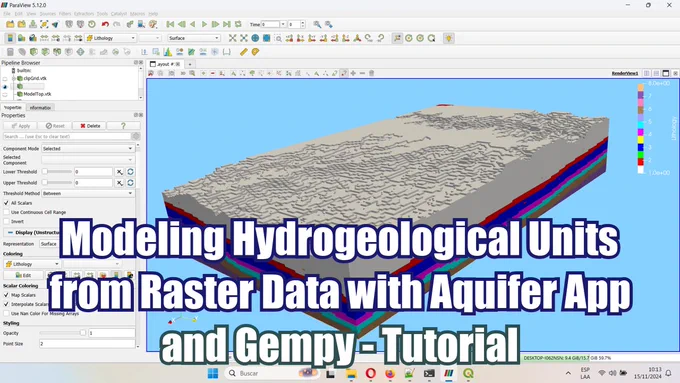Viewport: 680px width, 383px height.
Task: Click the Apply button
Action: [x=20, y=126]
